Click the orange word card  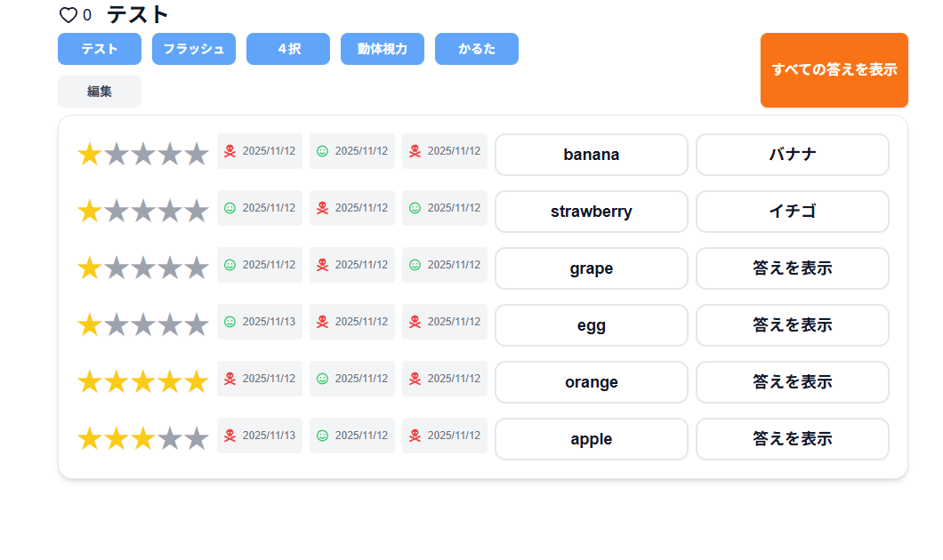coord(592,382)
